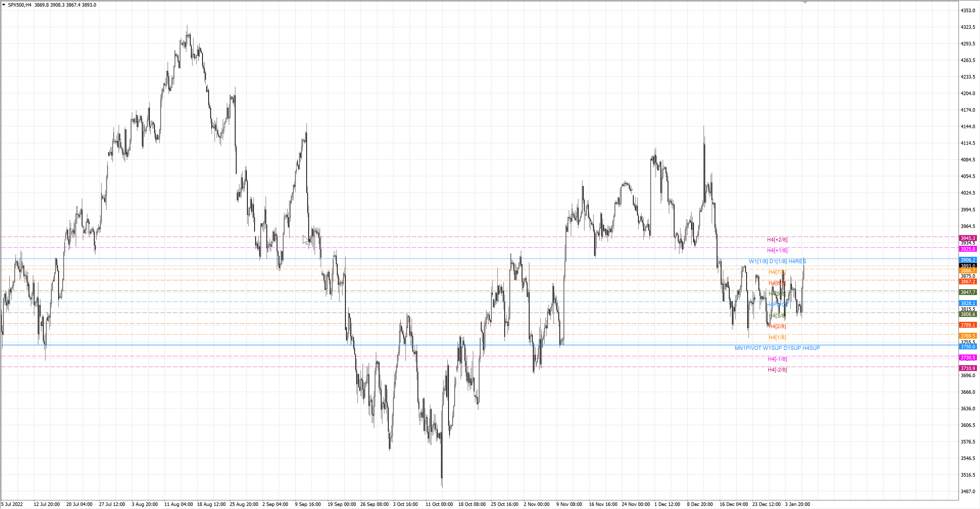Click the 3945.3 price tag
Viewport: 980px width, 509px height.
pos(968,238)
